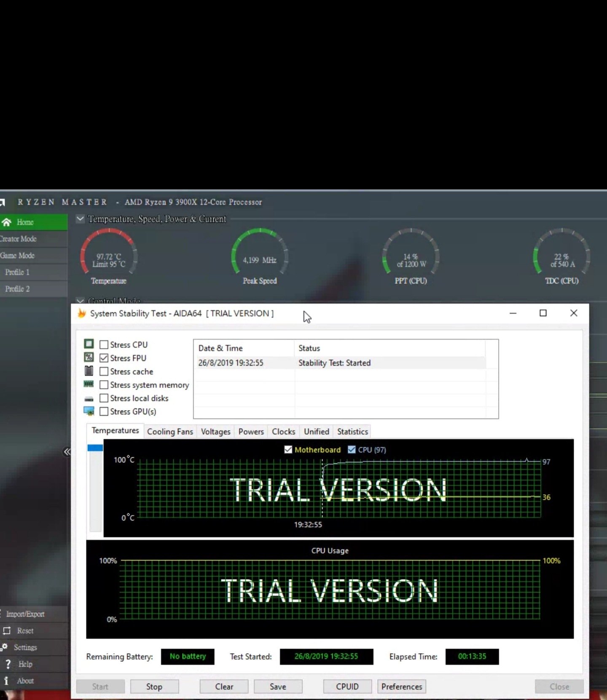Toggle Motherboard temperature graph checkbox
607x700 pixels.
[288, 450]
